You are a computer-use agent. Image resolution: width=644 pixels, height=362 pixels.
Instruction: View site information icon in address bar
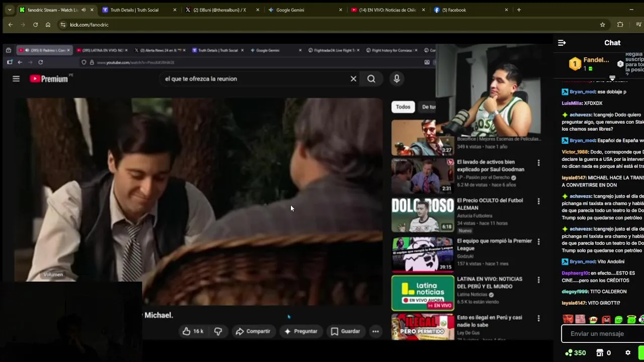click(63, 25)
